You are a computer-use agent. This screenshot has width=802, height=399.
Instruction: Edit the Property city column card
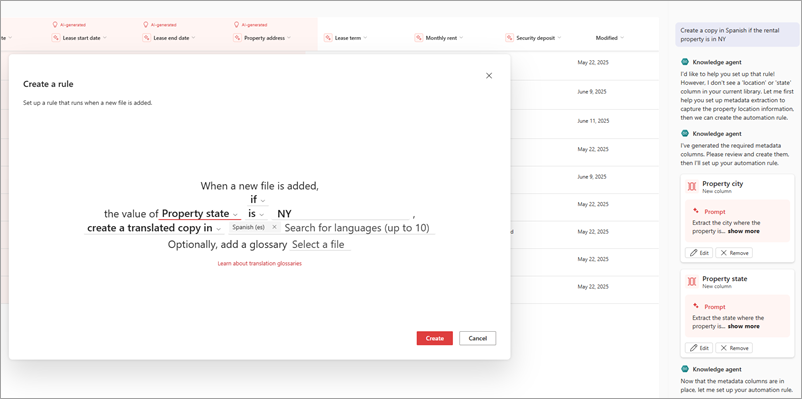click(699, 253)
